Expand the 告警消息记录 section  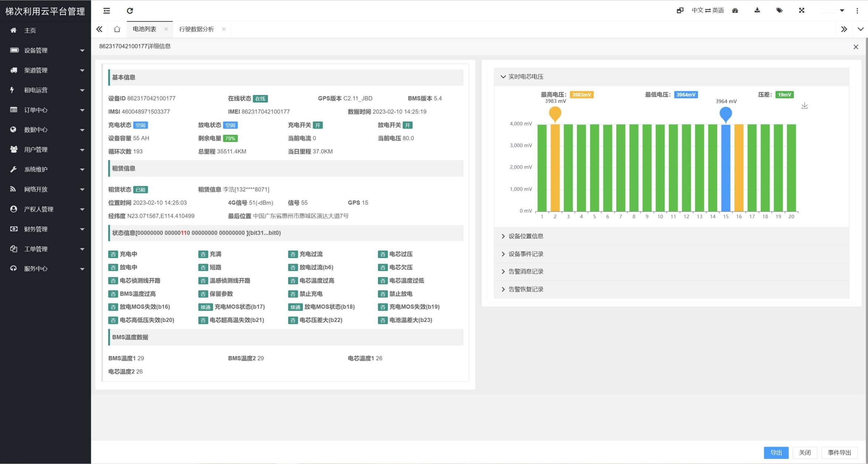click(x=671, y=272)
